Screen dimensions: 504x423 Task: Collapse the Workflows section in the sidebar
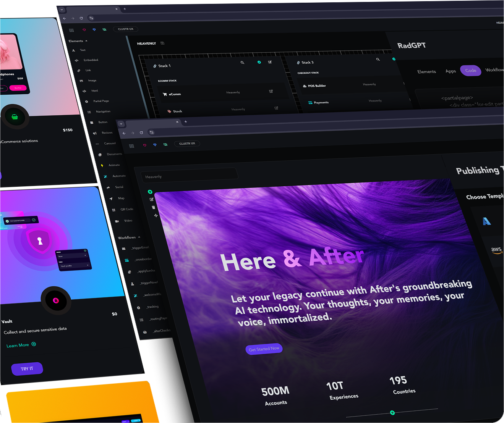pos(129,237)
